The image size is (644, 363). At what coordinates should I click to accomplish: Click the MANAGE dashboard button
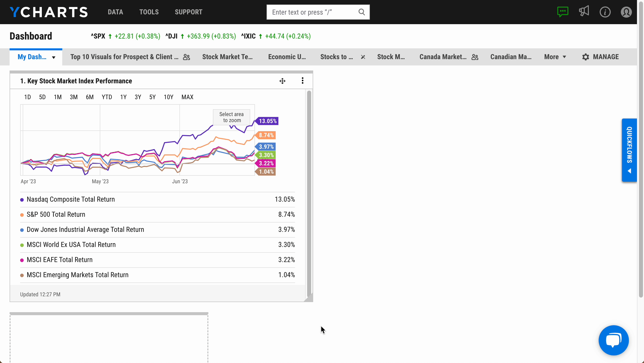[600, 57]
